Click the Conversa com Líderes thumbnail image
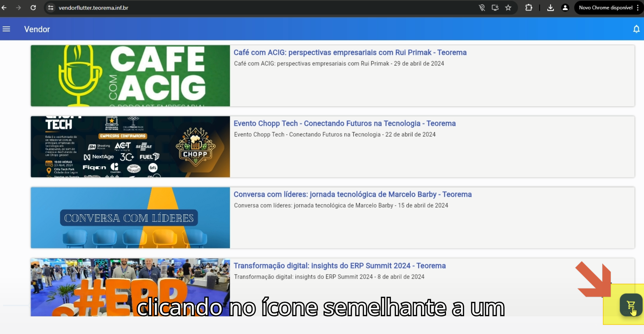This screenshot has width=644, height=334. 130,218
